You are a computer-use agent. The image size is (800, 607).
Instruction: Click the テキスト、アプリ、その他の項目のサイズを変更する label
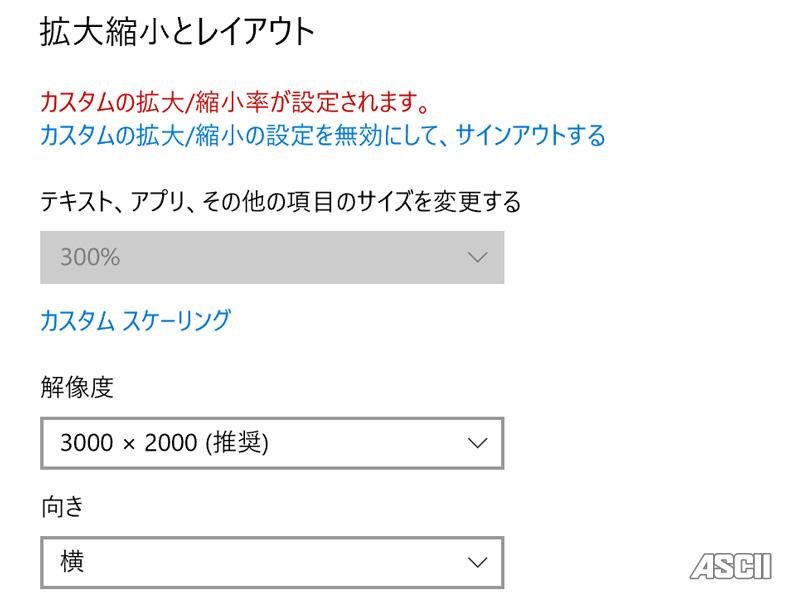[x=280, y=202]
